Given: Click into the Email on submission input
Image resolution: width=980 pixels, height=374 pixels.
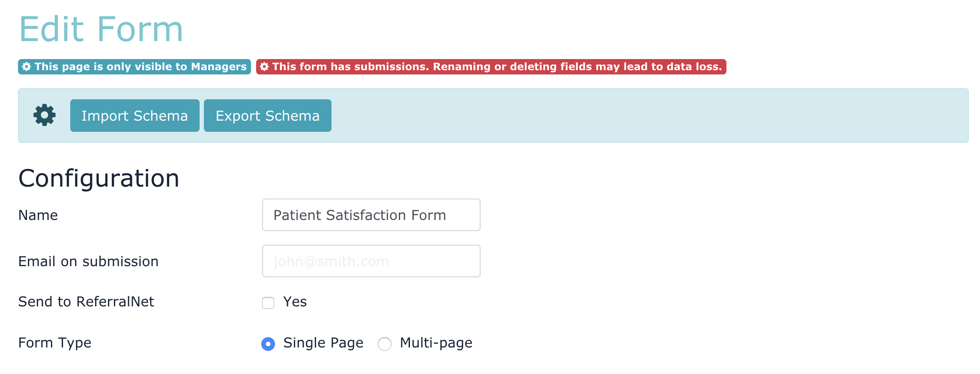Looking at the screenshot, I should (x=371, y=261).
